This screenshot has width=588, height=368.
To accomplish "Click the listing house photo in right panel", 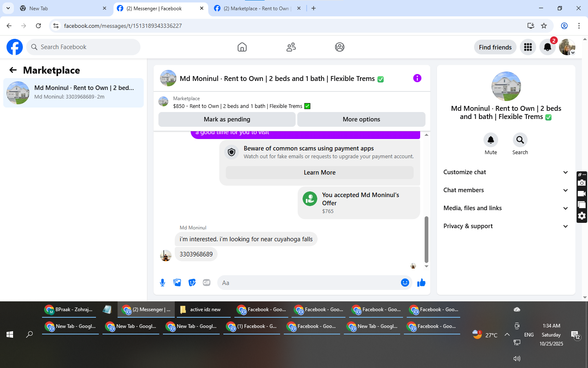I will pos(506,86).
